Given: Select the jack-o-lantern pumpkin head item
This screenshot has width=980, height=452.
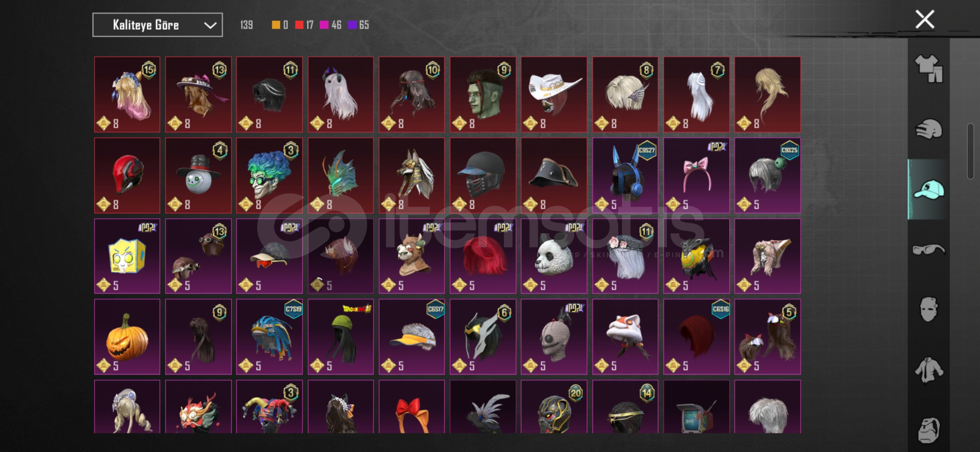Looking at the screenshot, I should (x=127, y=336).
